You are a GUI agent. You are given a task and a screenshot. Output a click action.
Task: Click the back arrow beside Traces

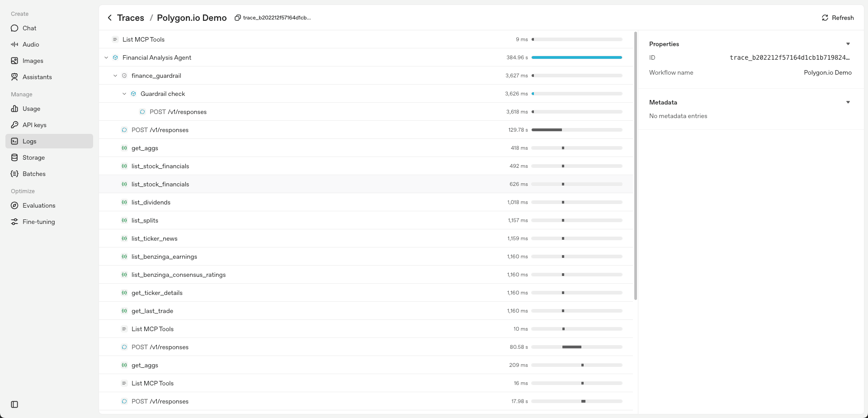click(109, 18)
